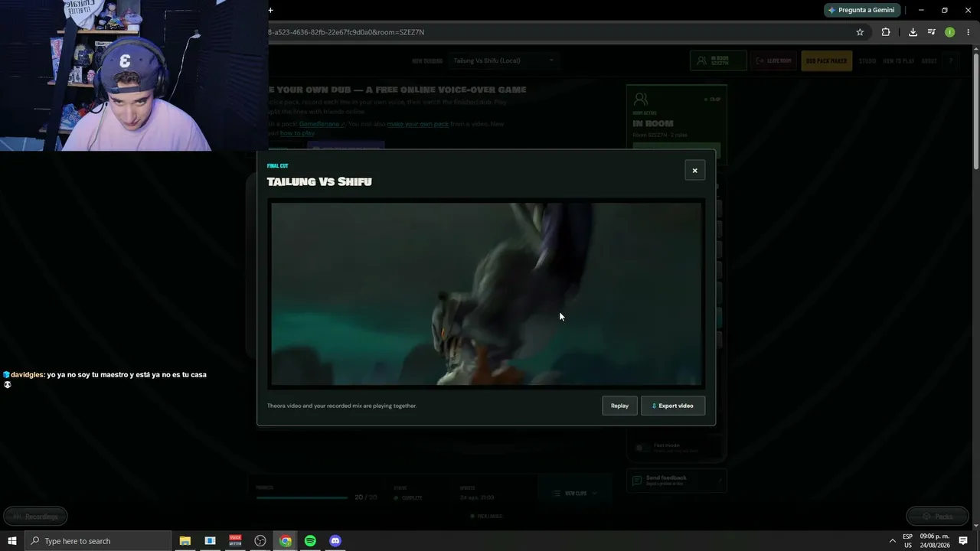Bookmark this page with the star icon
The width and height of the screenshot is (980, 551).
click(860, 32)
